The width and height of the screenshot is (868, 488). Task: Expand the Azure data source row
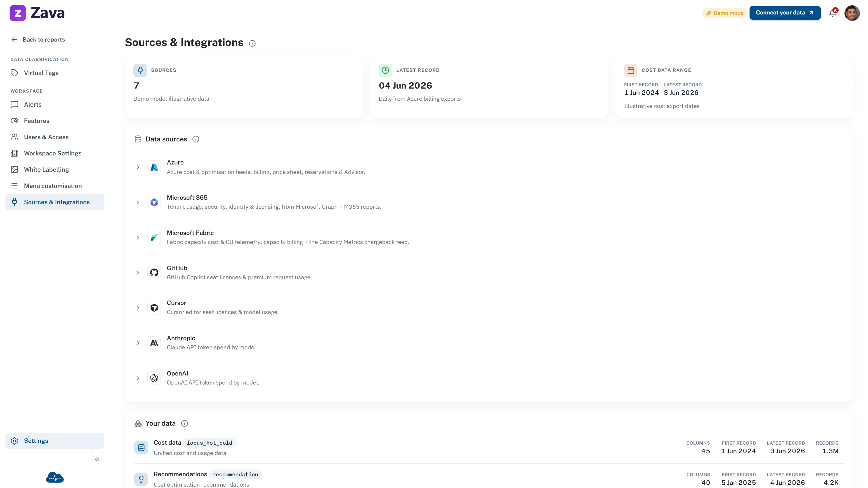pyautogui.click(x=138, y=167)
